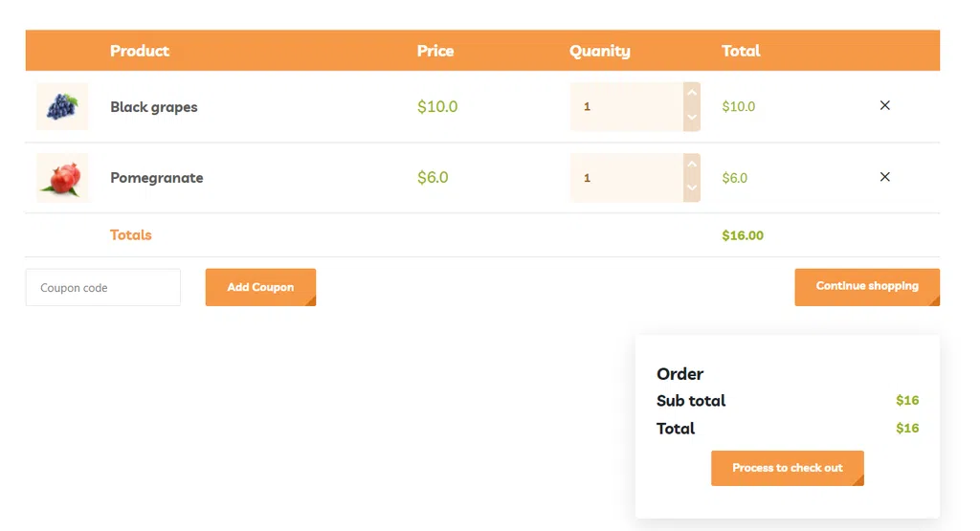The height and width of the screenshot is (531, 980).
Task: Select the Pomegranate quantity input
Action: pyautogui.click(x=627, y=178)
